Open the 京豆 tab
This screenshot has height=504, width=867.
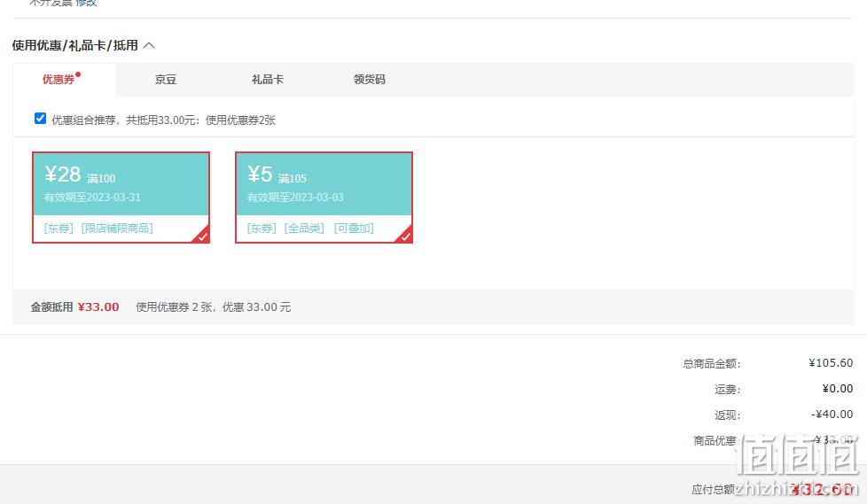165,80
